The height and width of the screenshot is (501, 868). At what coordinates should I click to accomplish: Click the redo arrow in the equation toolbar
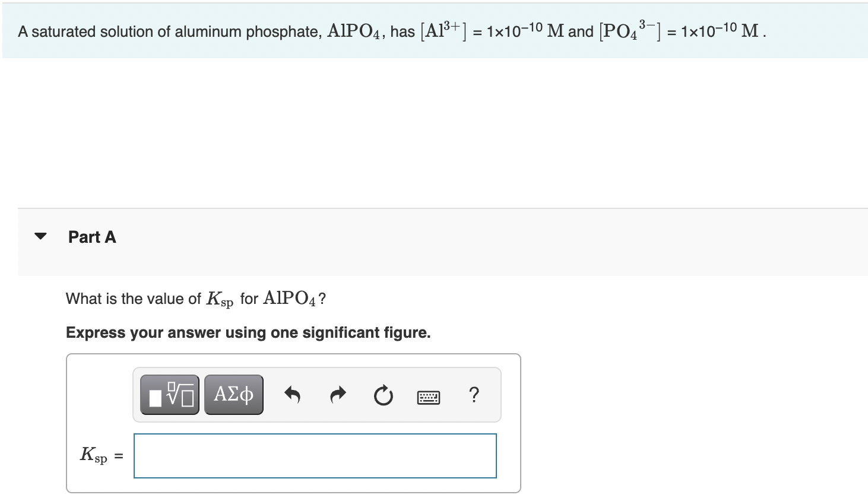pyautogui.click(x=337, y=395)
